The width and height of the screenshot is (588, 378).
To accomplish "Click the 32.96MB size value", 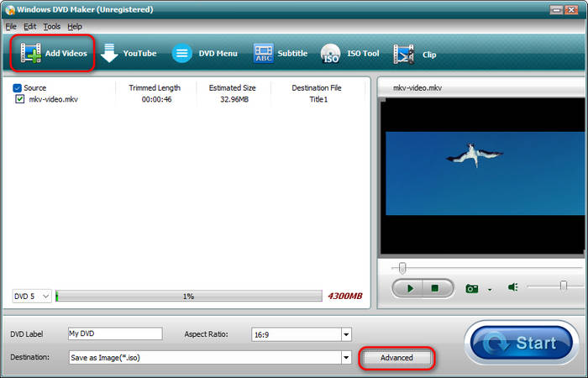I will click(x=234, y=99).
